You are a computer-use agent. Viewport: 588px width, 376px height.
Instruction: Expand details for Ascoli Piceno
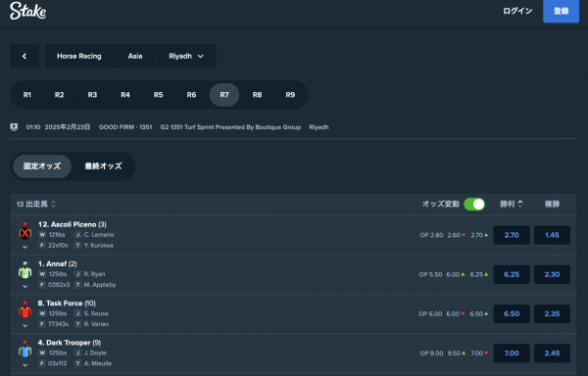[x=25, y=247]
